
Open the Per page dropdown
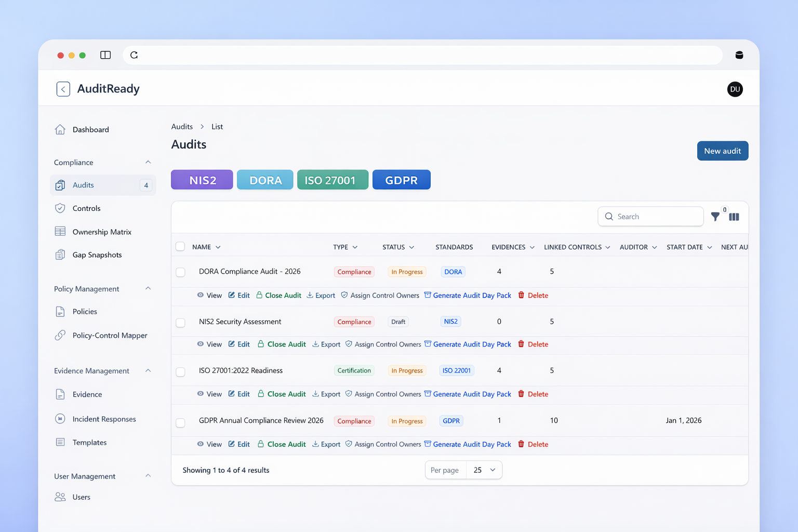pyautogui.click(x=484, y=470)
